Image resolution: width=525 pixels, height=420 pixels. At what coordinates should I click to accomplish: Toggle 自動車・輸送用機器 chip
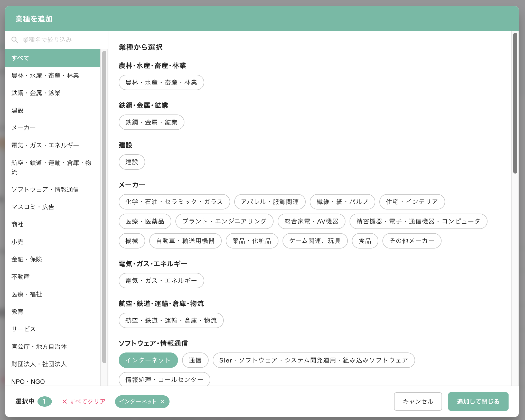point(185,241)
